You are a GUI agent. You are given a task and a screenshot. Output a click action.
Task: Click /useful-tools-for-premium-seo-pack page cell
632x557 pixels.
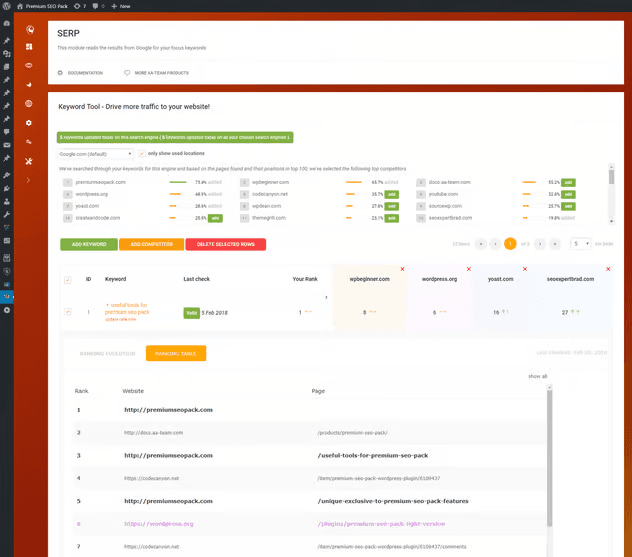coord(373,455)
